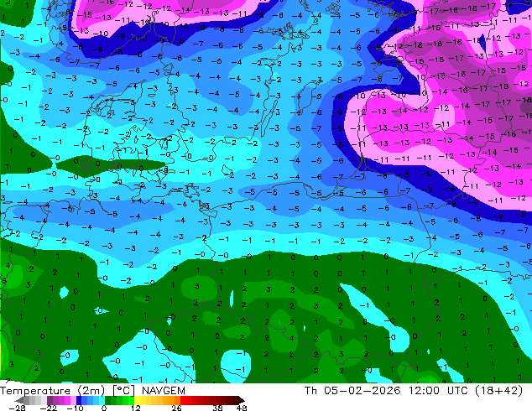
Task: Click the '-28' label on the color scale
Action: [x=18, y=408]
